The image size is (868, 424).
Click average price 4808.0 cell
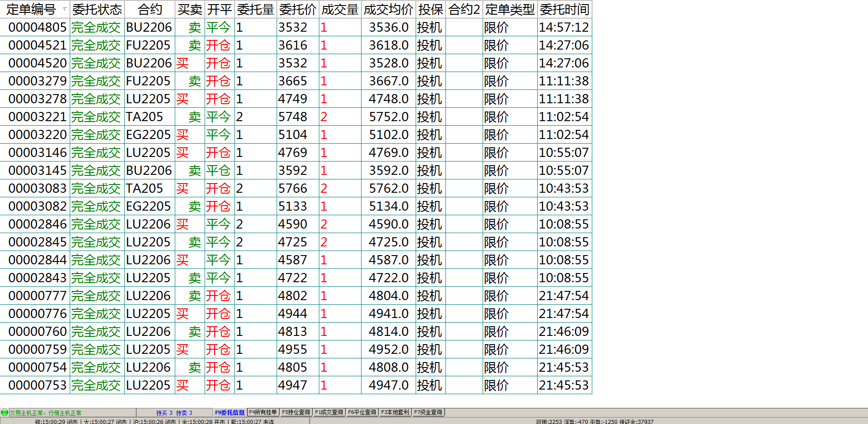(x=389, y=368)
